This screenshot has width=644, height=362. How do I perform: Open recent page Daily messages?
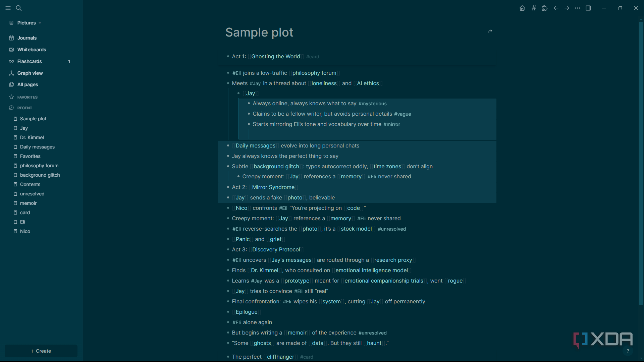(x=37, y=147)
